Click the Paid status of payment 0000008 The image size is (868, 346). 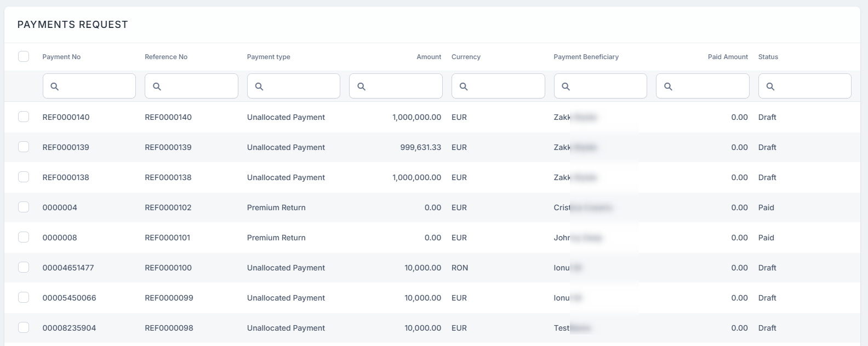(766, 238)
